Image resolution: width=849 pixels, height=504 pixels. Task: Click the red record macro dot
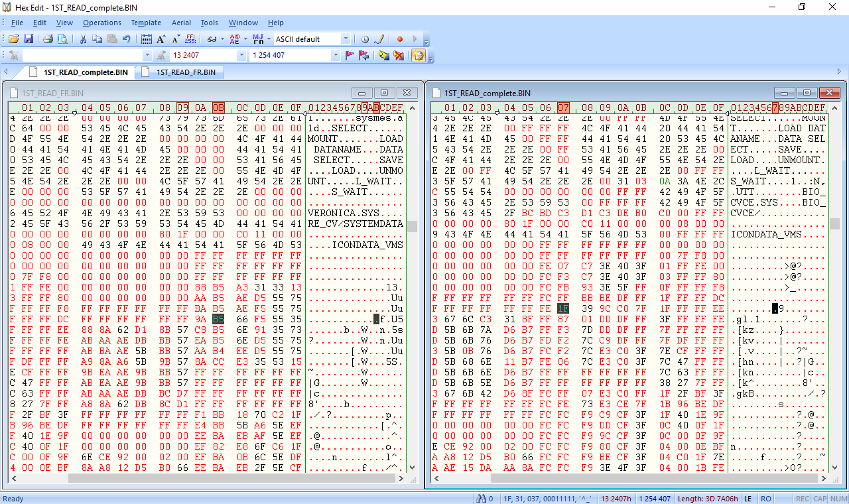click(x=400, y=39)
